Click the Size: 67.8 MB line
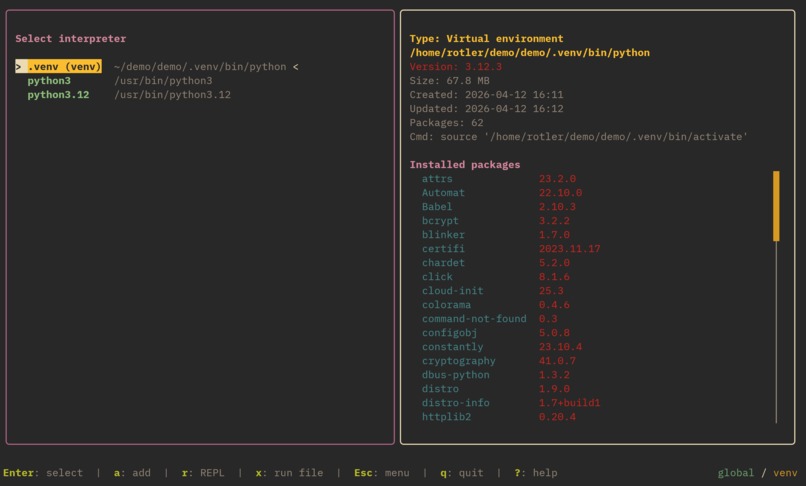This screenshot has width=806, height=486. (449, 80)
